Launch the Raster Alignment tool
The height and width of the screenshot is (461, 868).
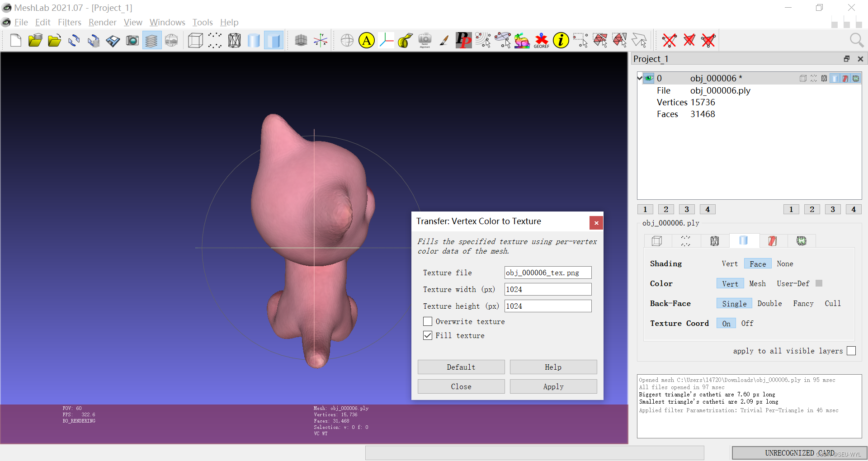425,41
